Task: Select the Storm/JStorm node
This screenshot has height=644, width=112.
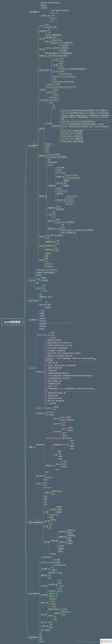Action: [x=47, y=488]
